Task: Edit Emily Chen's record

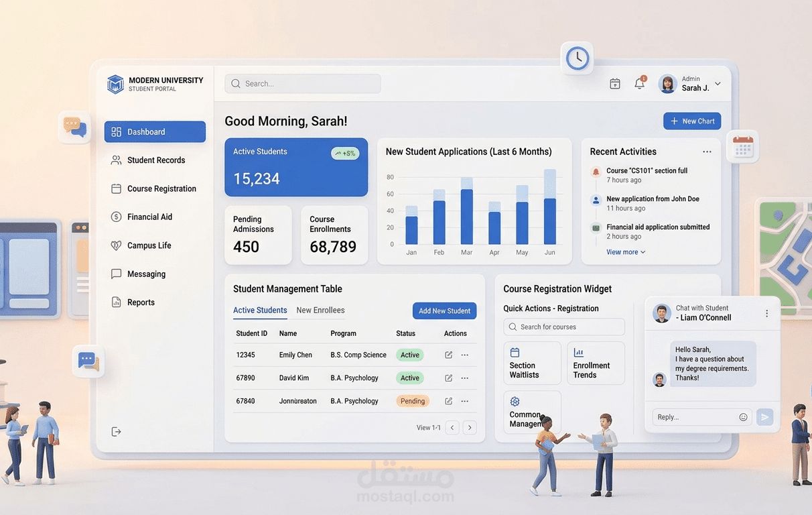Action: (x=449, y=355)
